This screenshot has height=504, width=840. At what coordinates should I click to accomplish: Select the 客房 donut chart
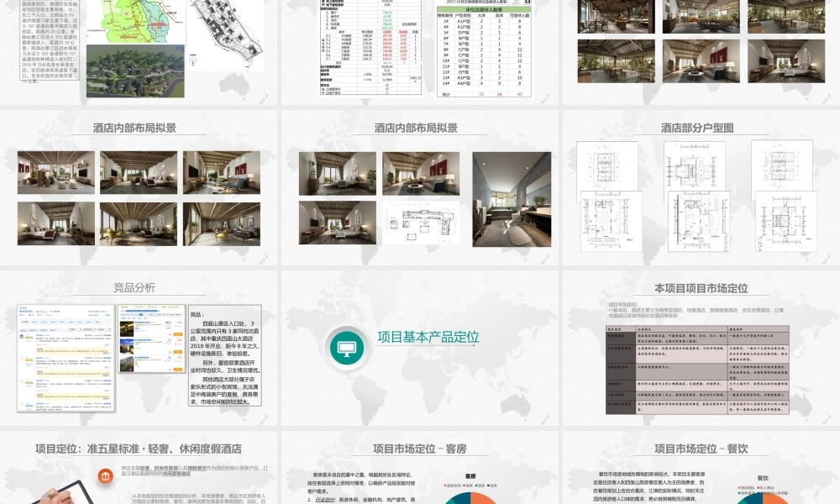(470, 497)
